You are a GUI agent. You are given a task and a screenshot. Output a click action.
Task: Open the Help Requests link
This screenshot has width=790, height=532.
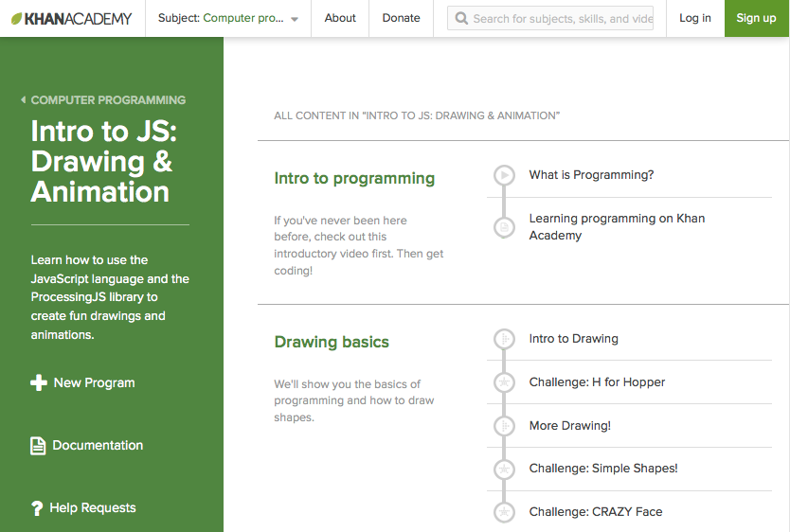(93, 507)
